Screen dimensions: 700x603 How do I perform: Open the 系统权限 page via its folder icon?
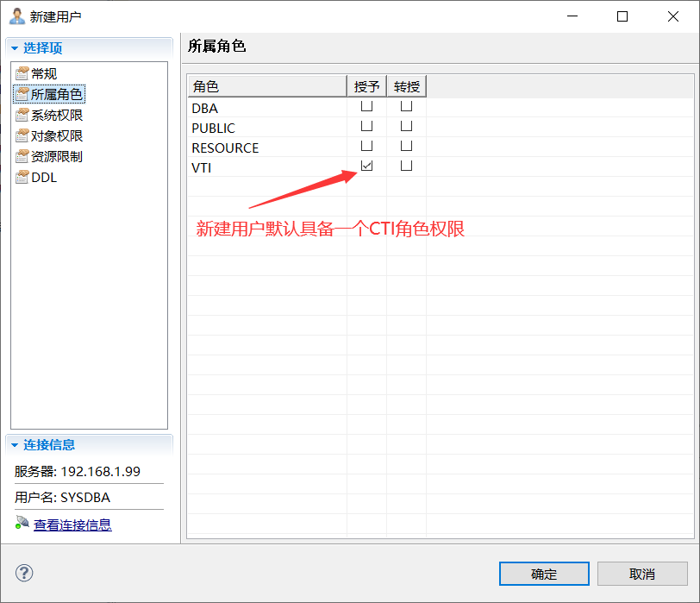pos(23,115)
